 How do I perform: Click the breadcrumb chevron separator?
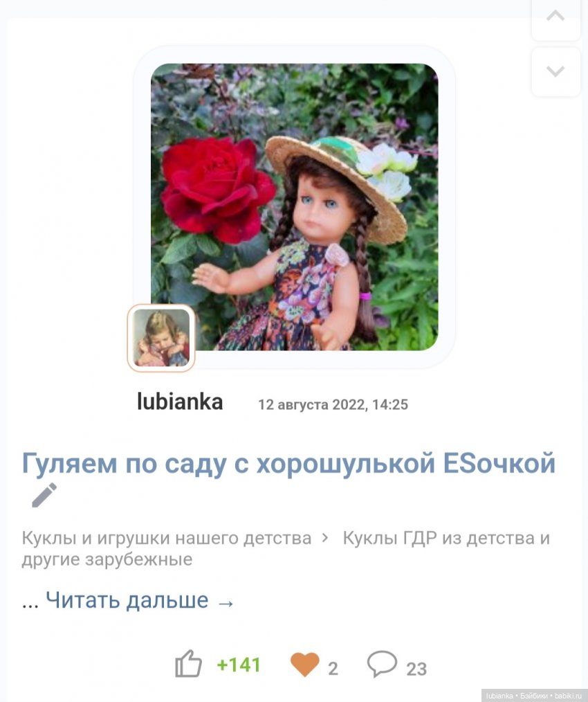[x=325, y=538]
